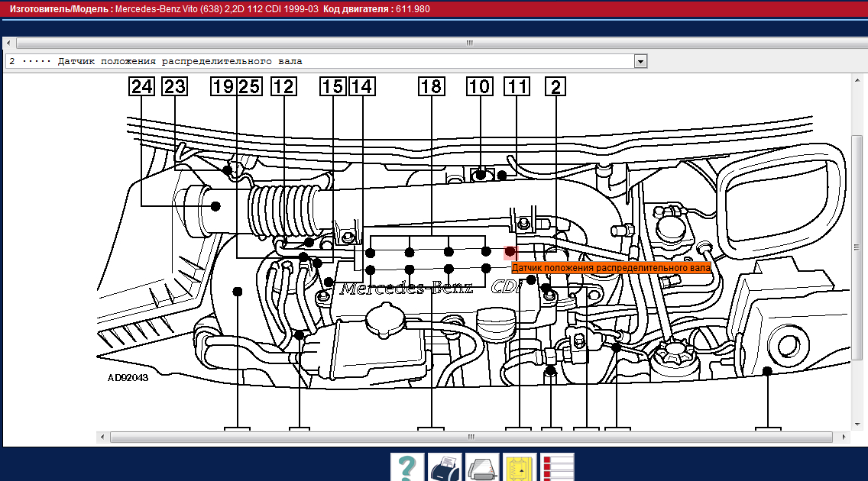Open the yellow wiring diagram icon
The width and height of the screenshot is (868, 481).
pyautogui.click(x=520, y=467)
